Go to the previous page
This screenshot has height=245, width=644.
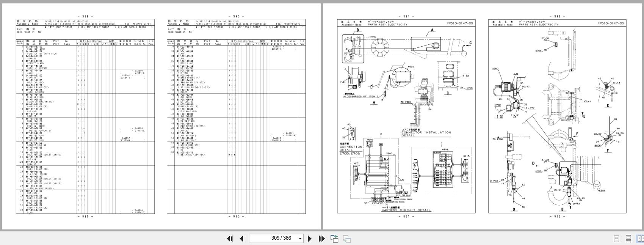[x=241, y=239]
